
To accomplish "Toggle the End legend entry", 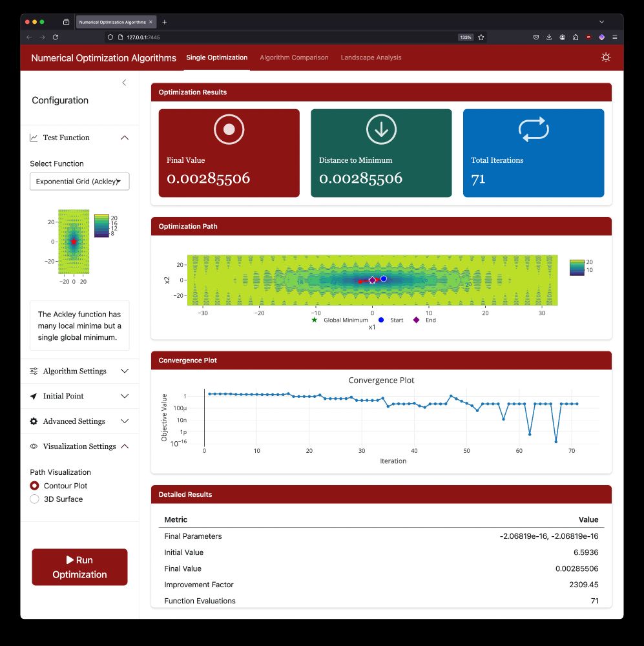I will click(x=424, y=320).
